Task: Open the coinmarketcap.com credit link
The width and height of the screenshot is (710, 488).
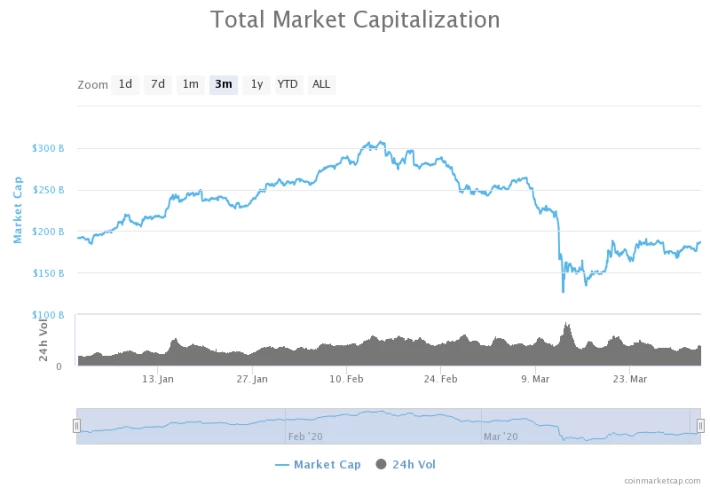Action: click(662, 481)
